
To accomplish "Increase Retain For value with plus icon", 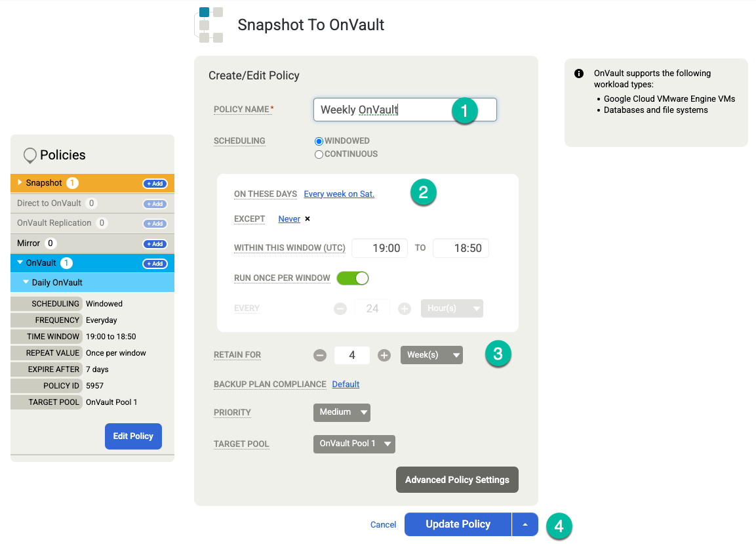I will tap(384, 355).
